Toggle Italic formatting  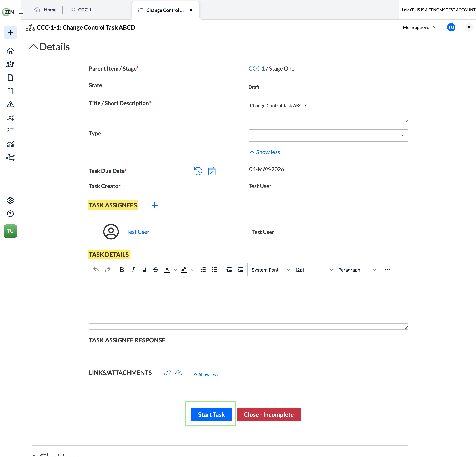[133, 270]
